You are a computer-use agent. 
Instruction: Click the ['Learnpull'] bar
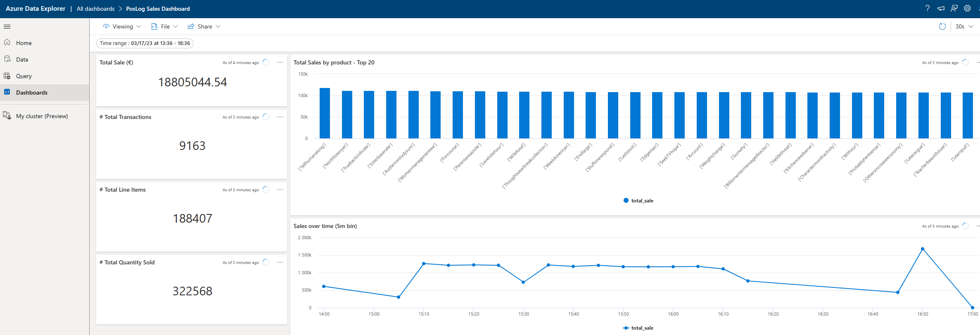[x=968, y=116]
